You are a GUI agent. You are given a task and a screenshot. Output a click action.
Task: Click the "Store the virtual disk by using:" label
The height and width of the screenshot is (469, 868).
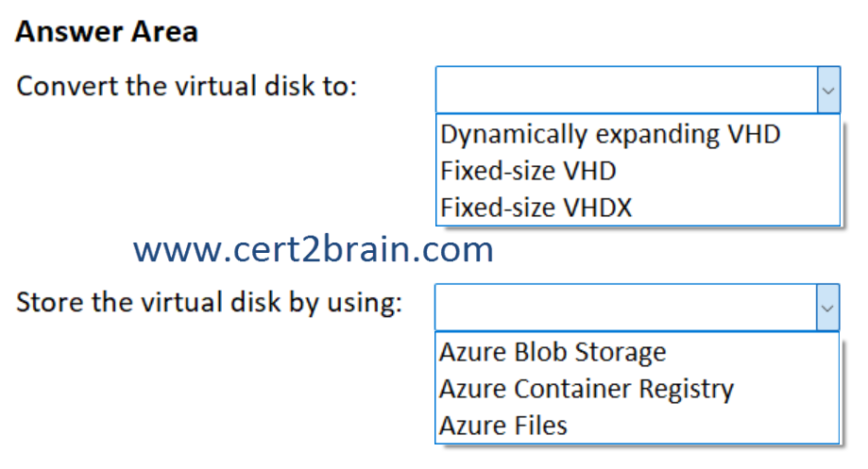click(x=210, y=304)
